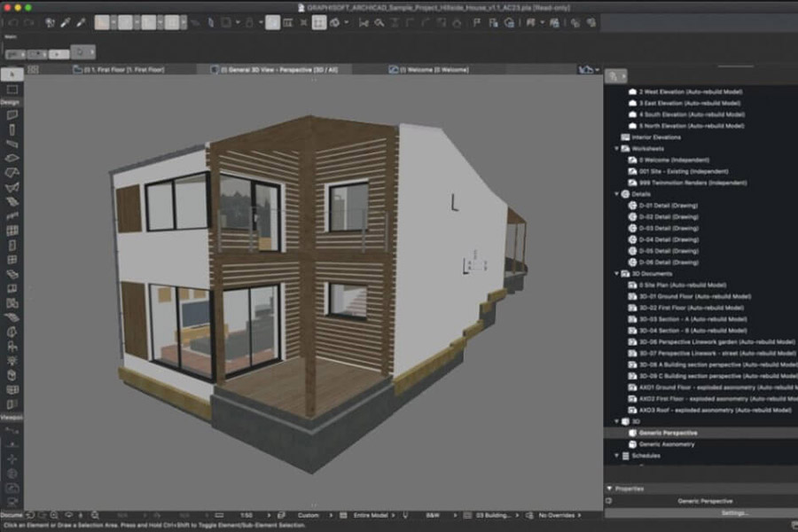Click the padlock icon in the toolbar
The width and height of the screenshot is (798, 532).
249,23
